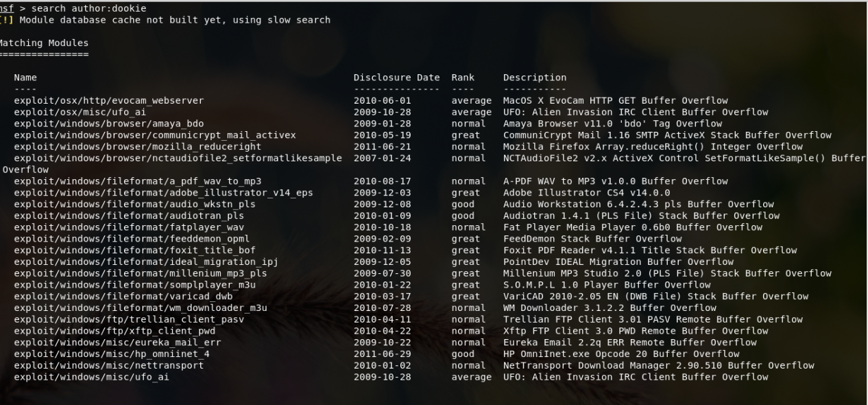868x405 pixels.
Task: Select module exploit/windows/fileformat/wm_downloader_m3u
Action: coord(141,308)
